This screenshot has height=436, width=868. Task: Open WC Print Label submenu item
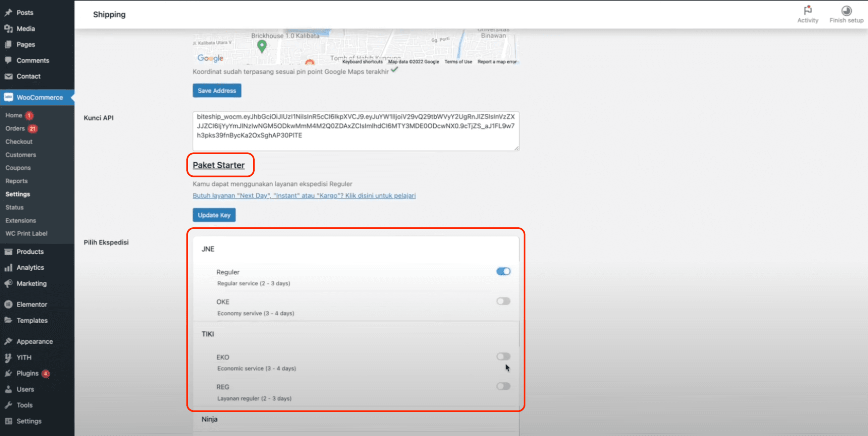(26, 233)
